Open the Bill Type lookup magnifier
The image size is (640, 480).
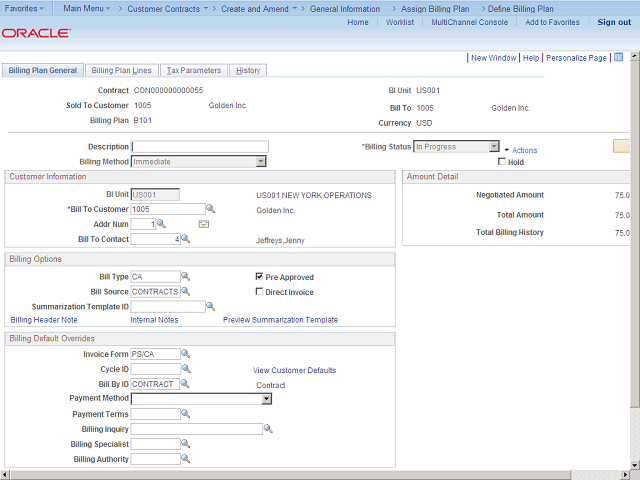pyautogui.click(x=185, y=277)
